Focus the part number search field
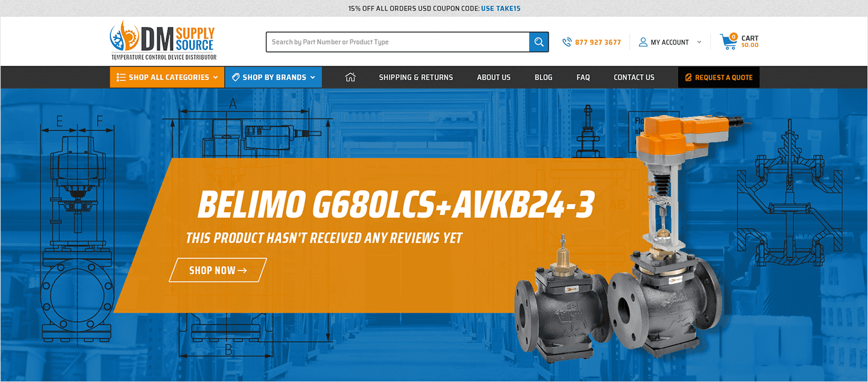 point(398,42)
